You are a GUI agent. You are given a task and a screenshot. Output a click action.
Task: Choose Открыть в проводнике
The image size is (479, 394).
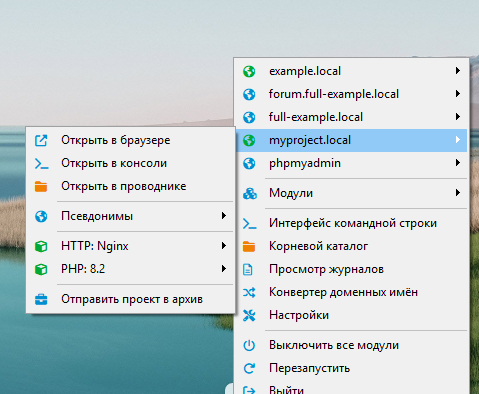coord(130,186)
